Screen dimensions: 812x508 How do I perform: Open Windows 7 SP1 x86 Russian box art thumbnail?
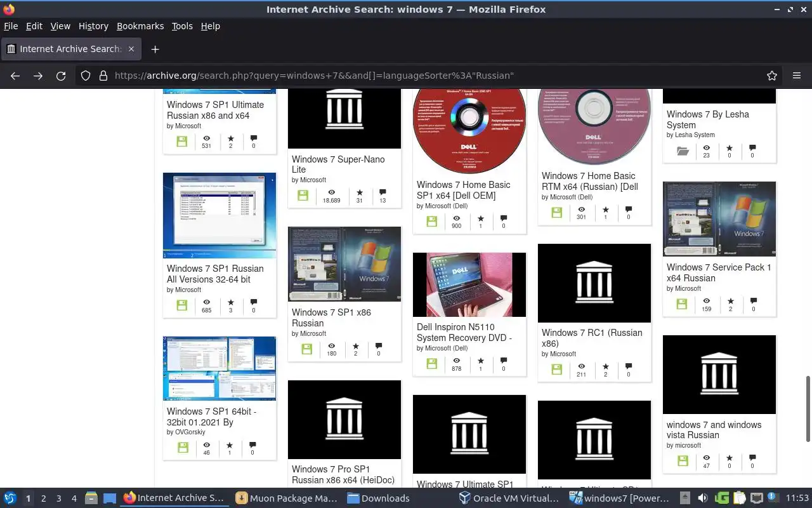coord(344,264)
